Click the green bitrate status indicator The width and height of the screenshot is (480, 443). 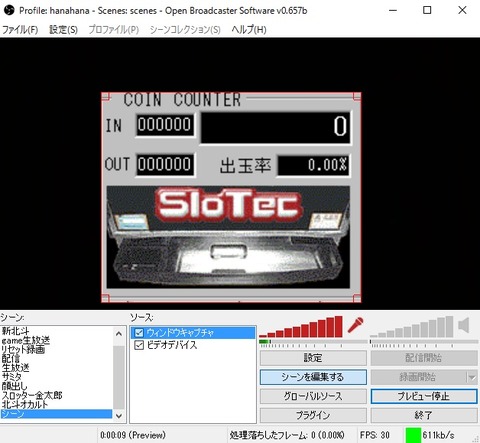pos(413,435)
